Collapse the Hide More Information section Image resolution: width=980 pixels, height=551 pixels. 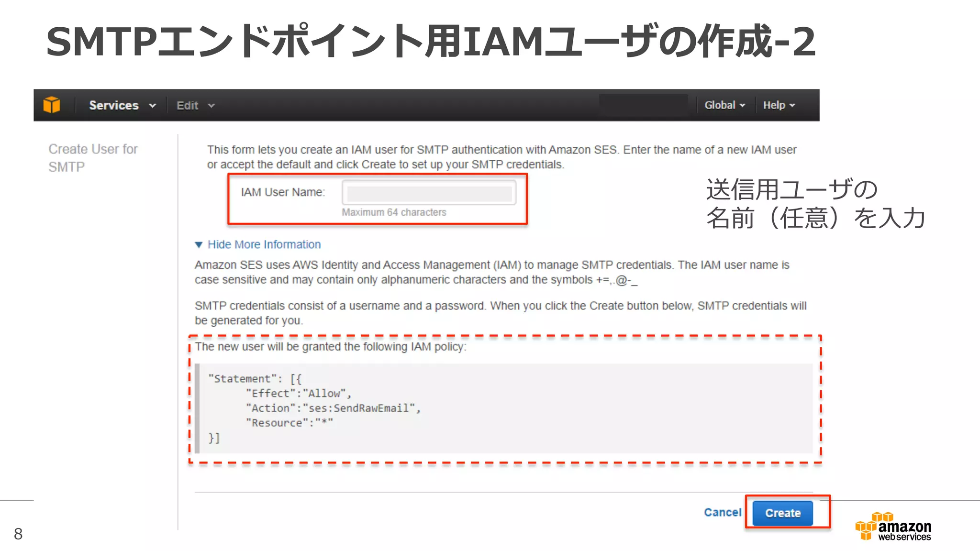click(258, 244)
